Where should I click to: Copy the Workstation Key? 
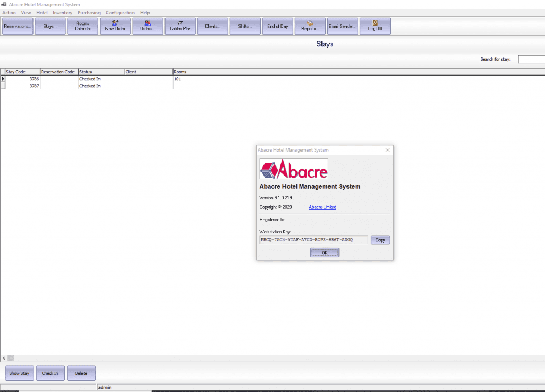(380, 240)
